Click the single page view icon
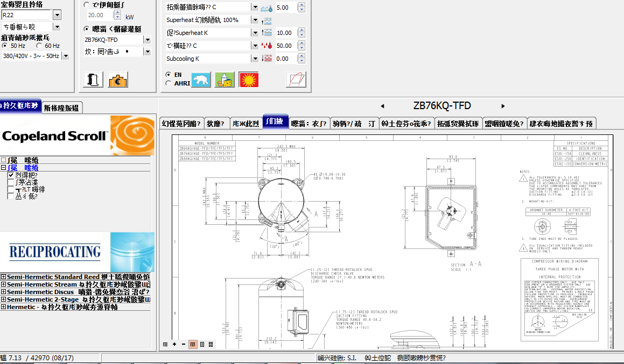The height and width of the screenshot is (364, 624). (202, 344)
